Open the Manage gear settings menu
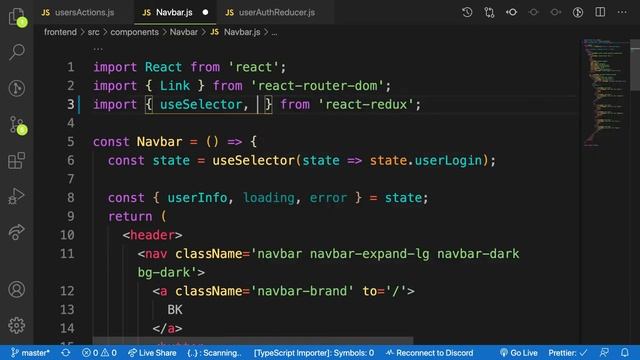 tap(17, 325)
